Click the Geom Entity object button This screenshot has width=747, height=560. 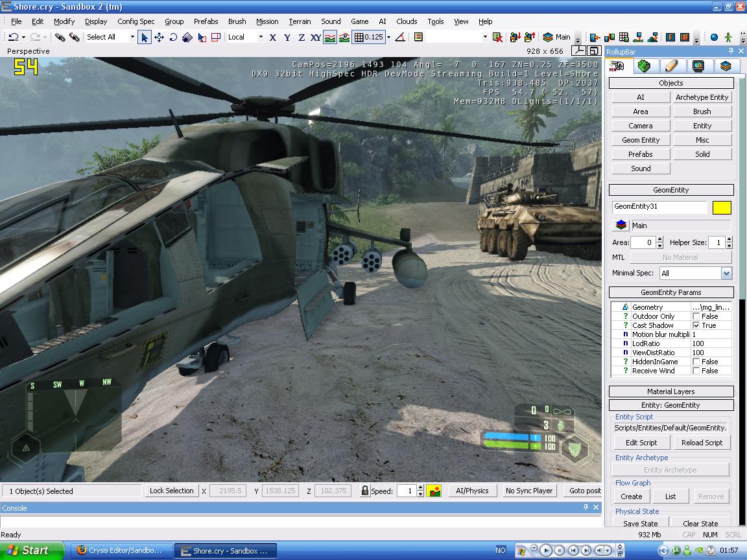point(641,140)
